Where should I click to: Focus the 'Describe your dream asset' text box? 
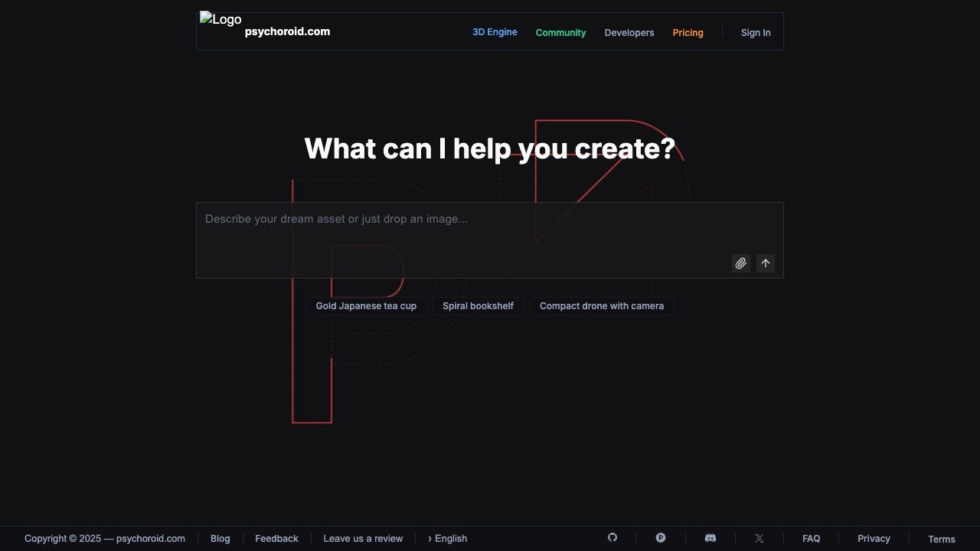point(459,230)
